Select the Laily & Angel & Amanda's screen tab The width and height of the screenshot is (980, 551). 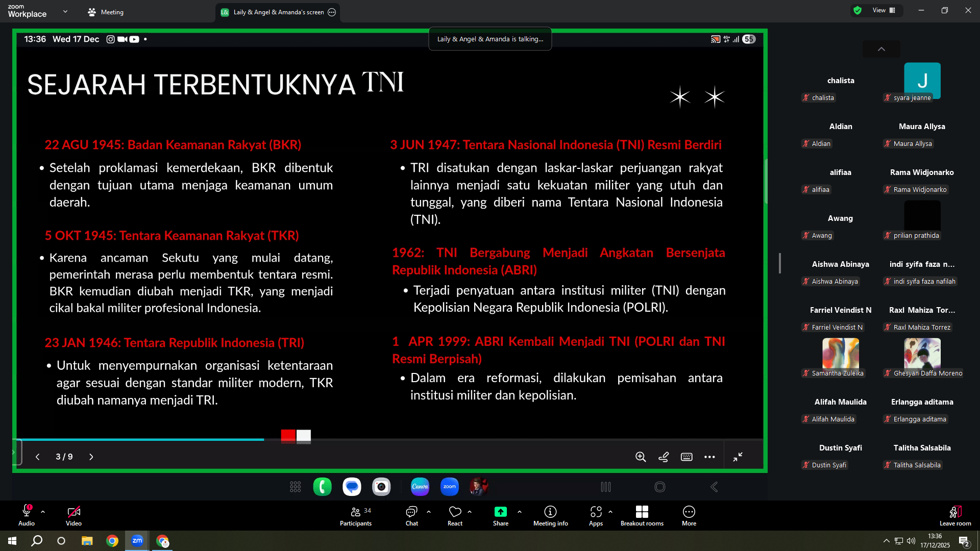coord(278,12)
